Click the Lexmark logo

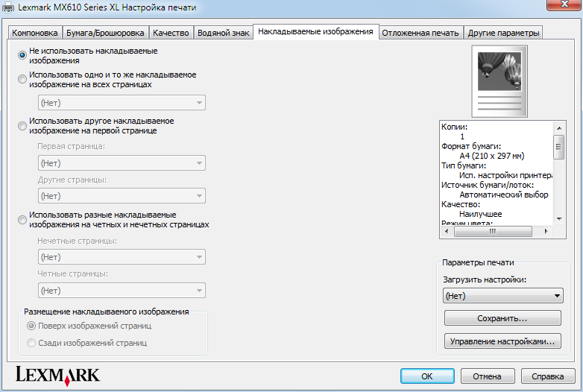(x=57, y=376)
